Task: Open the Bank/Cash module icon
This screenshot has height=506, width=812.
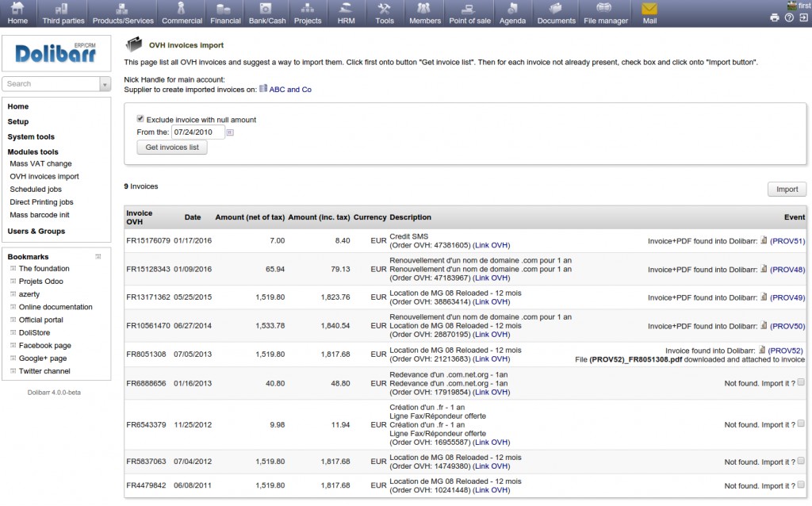Action: (267, 9)
